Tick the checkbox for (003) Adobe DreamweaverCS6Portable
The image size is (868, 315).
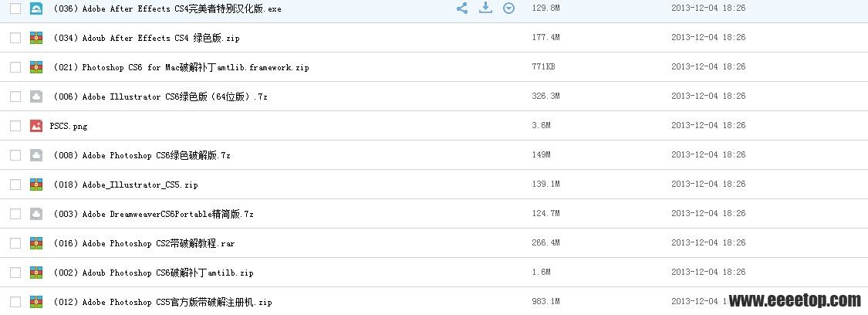coord(15,214)
